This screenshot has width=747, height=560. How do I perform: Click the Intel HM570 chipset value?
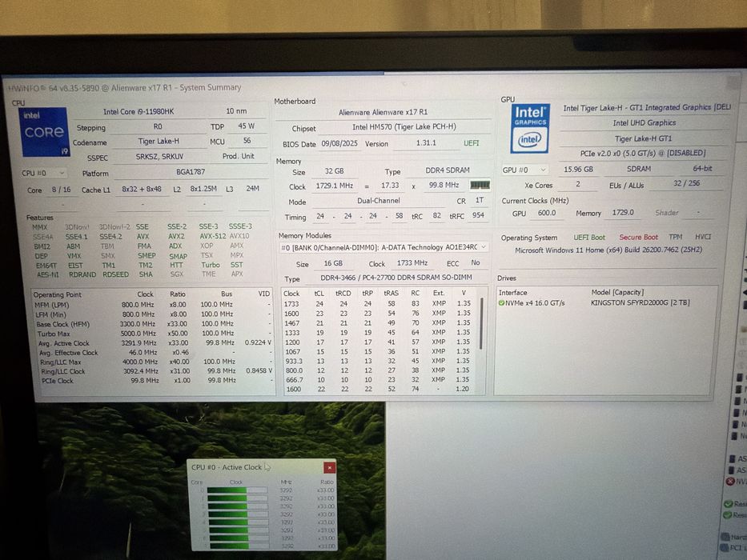click(404, 127)
